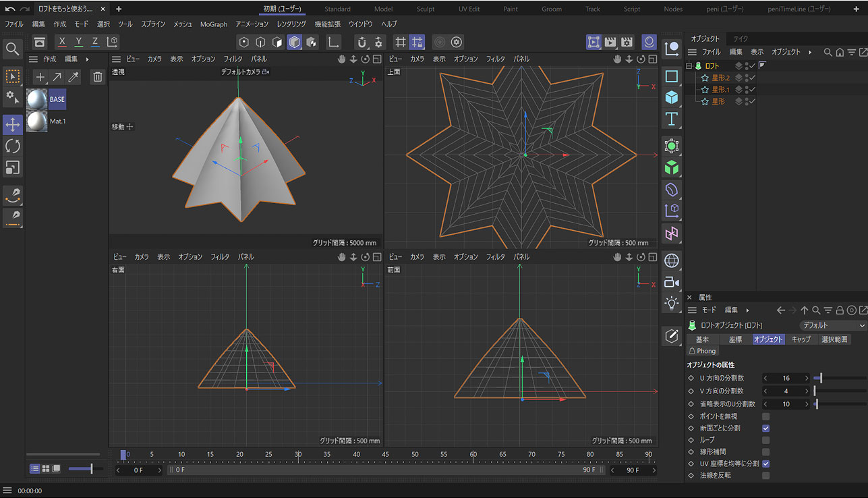
Task: Delete material with trash can icon
Action: pyautogui.click(x=98, y=77)
